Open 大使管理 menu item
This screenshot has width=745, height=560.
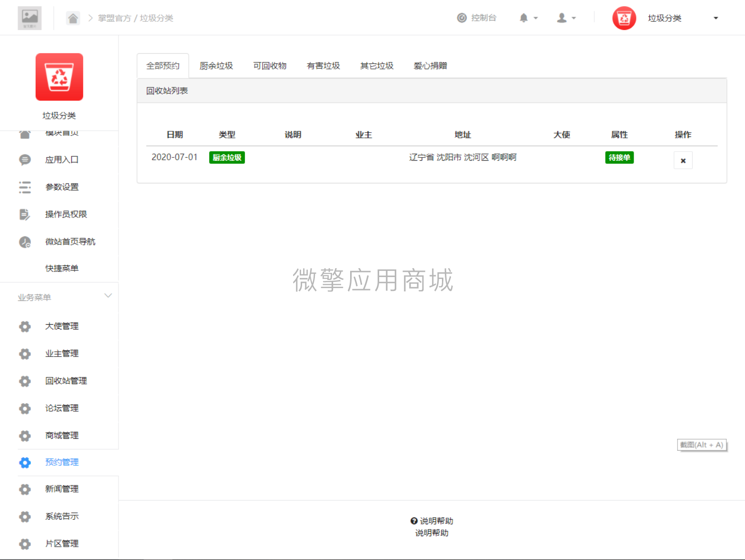(x=62, y=326)
